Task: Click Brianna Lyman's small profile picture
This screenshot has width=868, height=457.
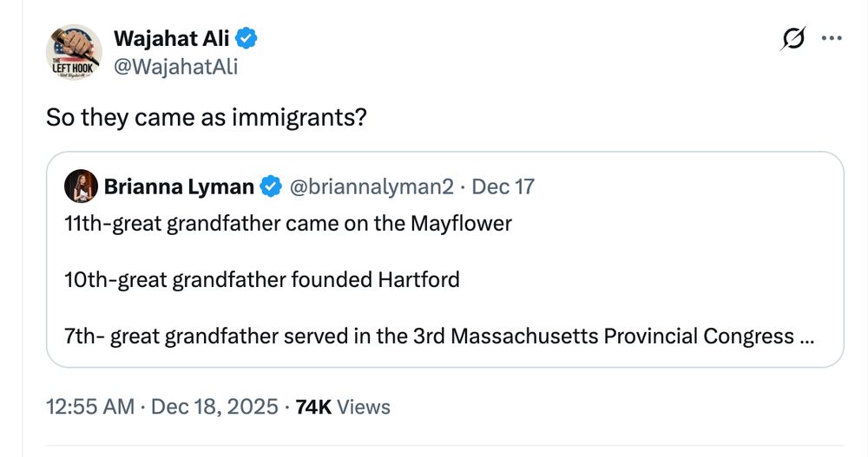Action: [80, 186]
